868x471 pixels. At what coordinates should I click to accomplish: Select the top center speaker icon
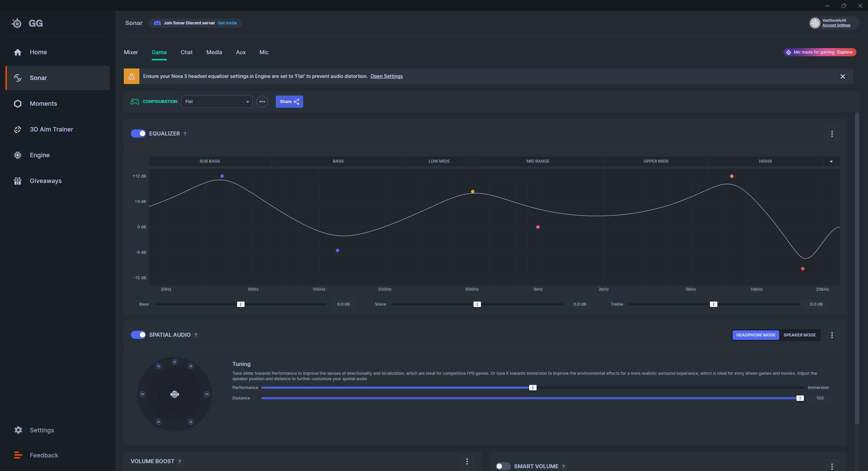click(x=174, y=362)
